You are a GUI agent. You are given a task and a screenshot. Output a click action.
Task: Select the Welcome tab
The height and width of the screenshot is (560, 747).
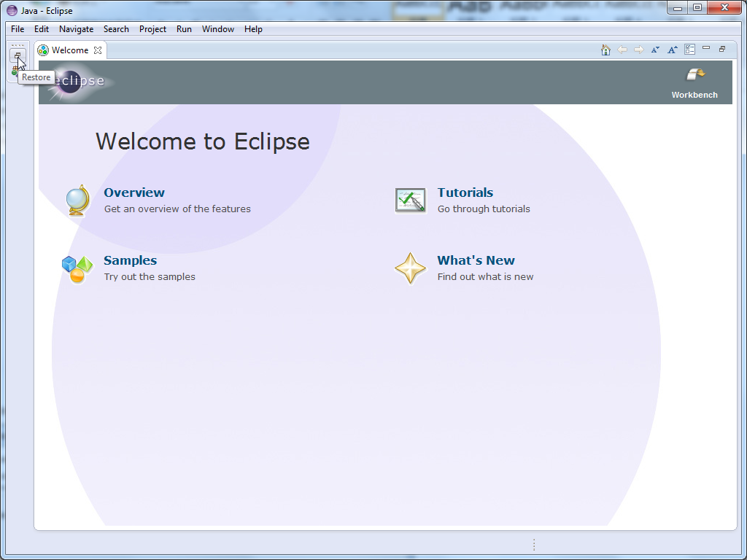(70, 50)
